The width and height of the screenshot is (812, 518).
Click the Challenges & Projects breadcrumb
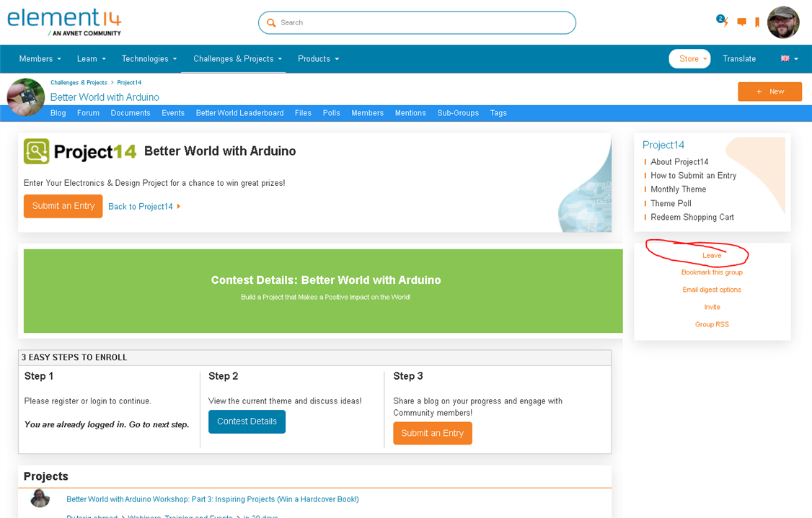tap(79, 82)
